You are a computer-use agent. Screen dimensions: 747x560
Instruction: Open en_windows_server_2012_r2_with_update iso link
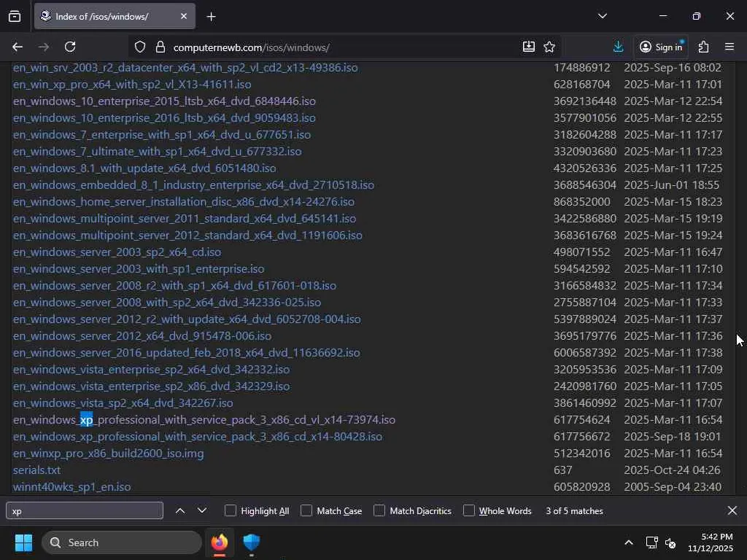click(187, 319)
